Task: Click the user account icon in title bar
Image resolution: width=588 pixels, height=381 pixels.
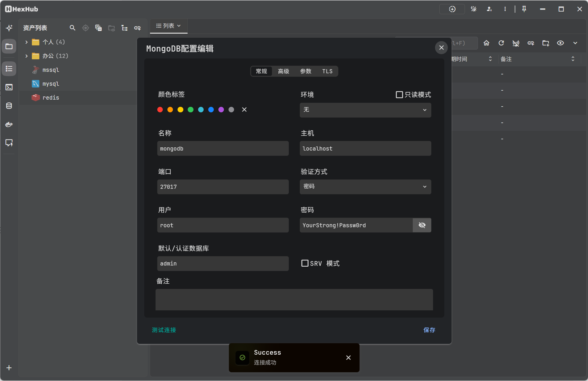Action: 489,9
